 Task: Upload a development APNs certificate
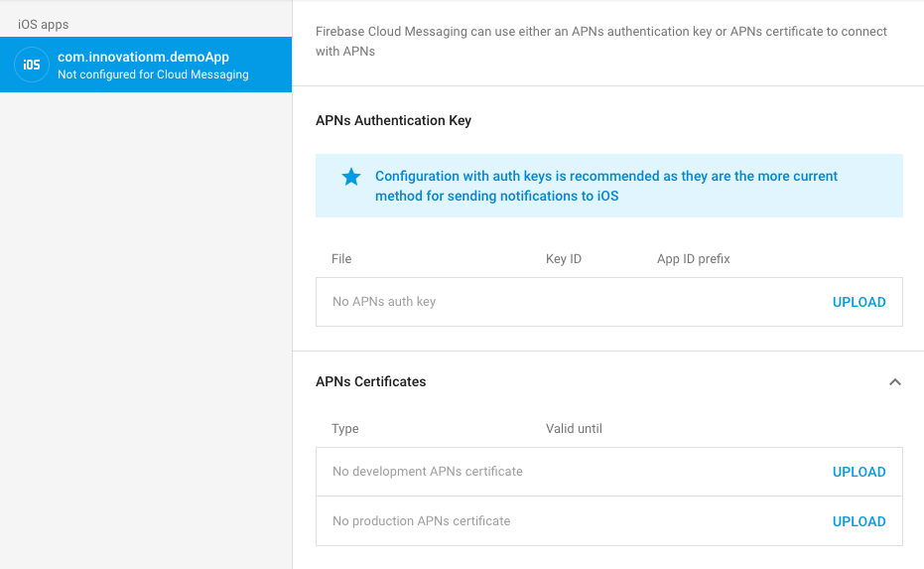pyautogui.click(x=858, y=472)
